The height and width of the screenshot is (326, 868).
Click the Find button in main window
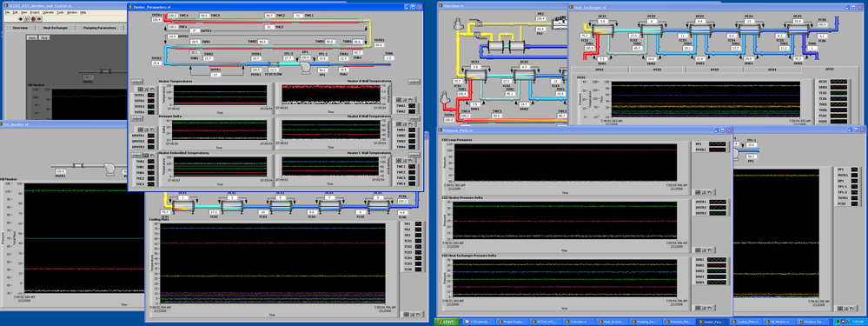coord(44,37)
